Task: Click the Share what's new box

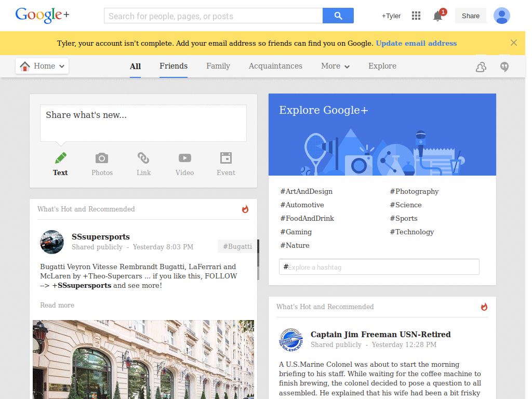Action: (x=143, y=123)
